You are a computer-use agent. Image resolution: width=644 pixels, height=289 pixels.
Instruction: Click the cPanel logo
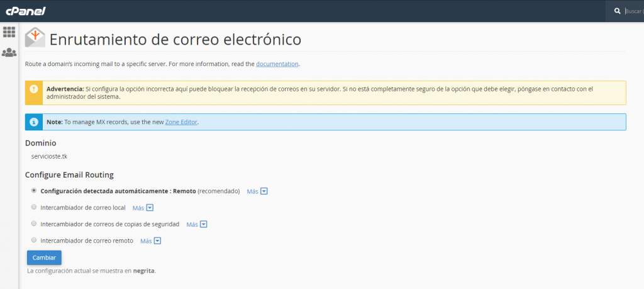[25, 11]
